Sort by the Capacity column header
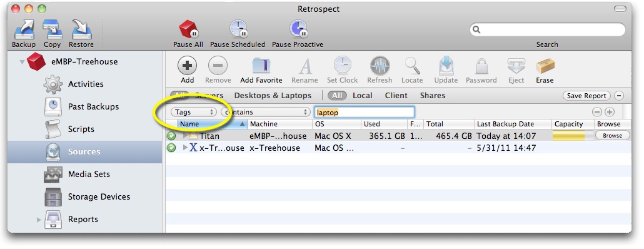Image resolution: width=644 pixels, height=249 pixels. coord(573,124)
